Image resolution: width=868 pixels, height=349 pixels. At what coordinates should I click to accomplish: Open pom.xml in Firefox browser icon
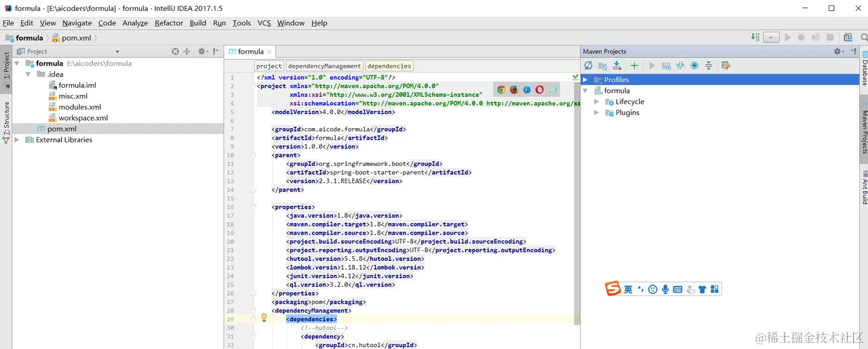(514, 89)
